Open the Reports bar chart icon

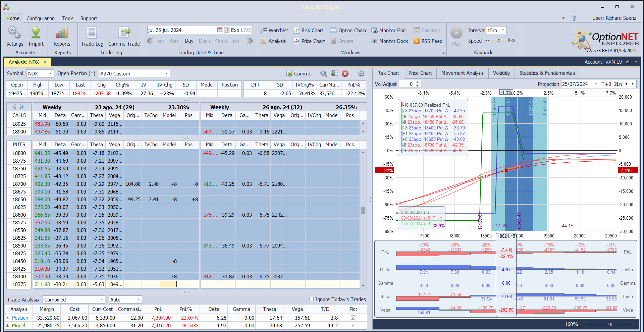pos(62,33)
